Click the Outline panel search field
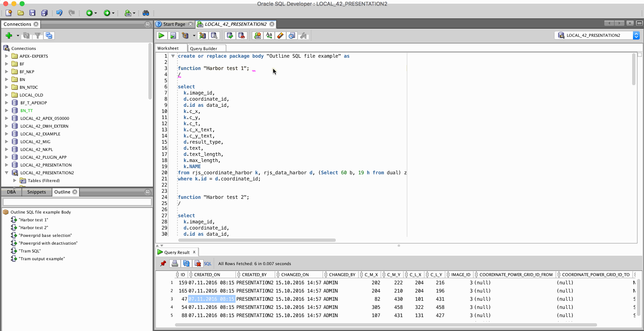 77,202
